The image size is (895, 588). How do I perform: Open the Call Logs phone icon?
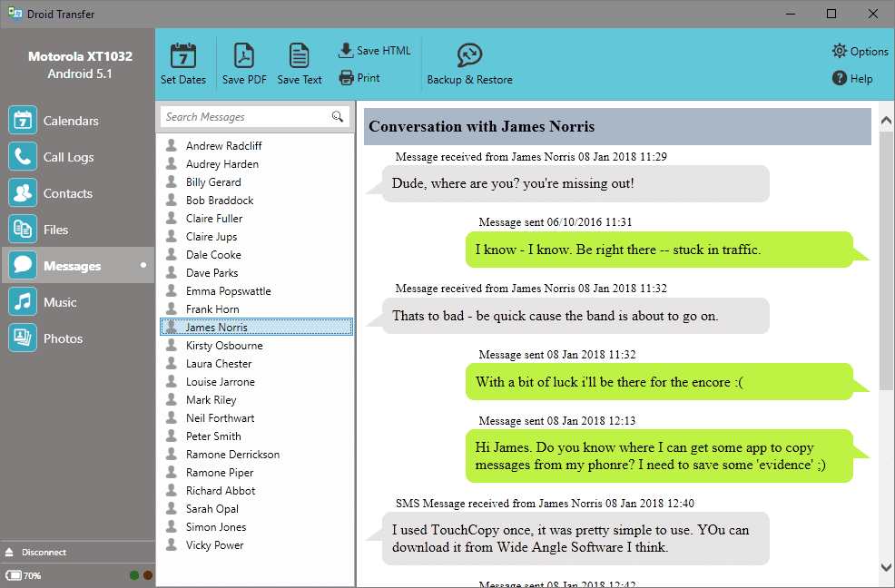coord(23,156)
